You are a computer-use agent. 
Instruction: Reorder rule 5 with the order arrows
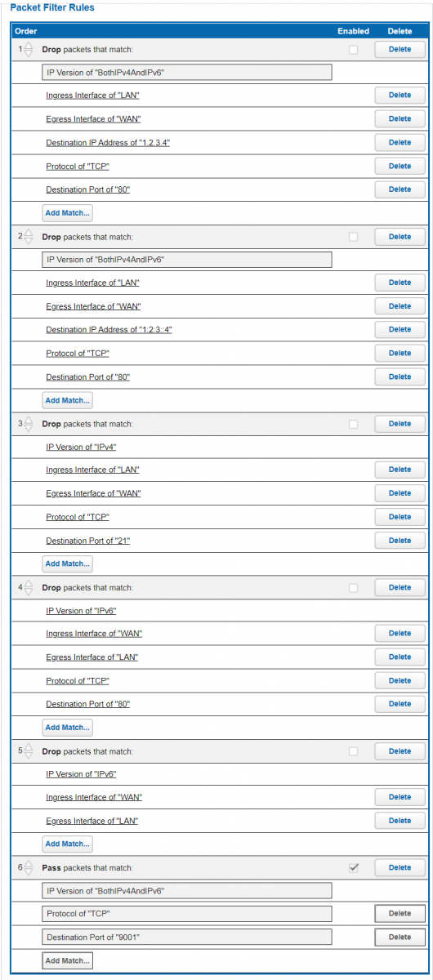point(29,751)
